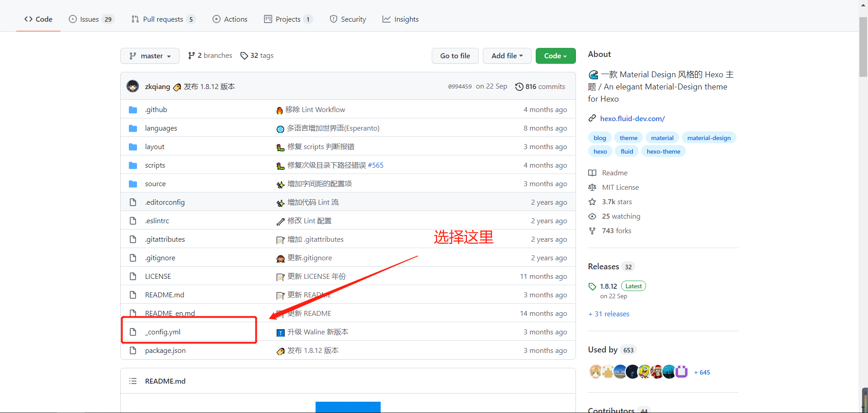Viewport: 868px width, 413px height.
Task: Click the material-design topic tag
Action: tap(709, 138)
